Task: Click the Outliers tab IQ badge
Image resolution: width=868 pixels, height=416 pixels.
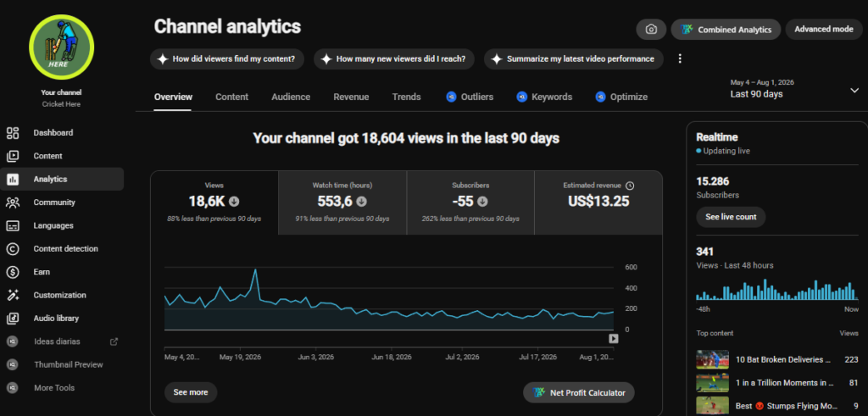Action: pyautogui.click(x=451, y=97)
